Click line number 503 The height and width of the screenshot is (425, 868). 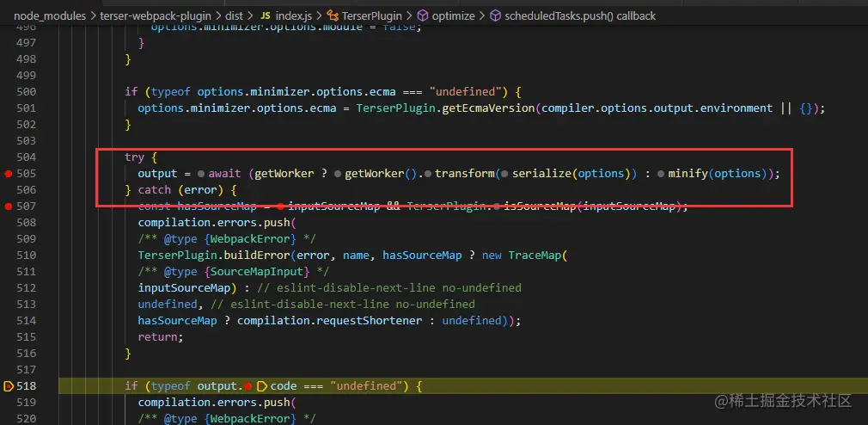pos(27,141)
